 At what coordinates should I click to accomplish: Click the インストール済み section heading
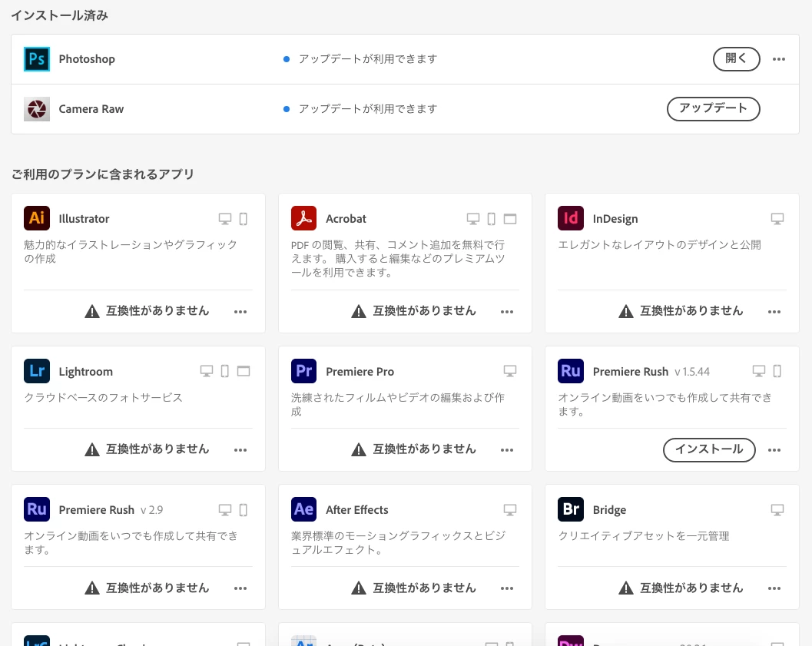[x=60, y=15]
